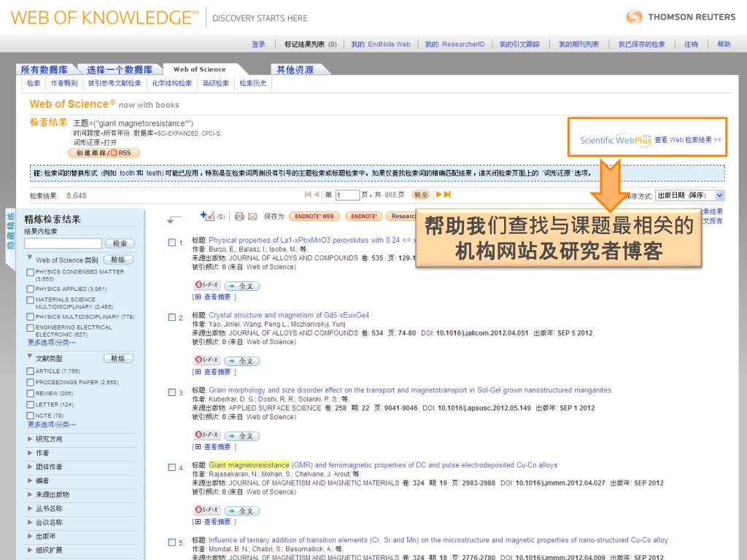Open 作者甄别 search submenu
Screen dimensions: 747x560
[x=64, y=83]
